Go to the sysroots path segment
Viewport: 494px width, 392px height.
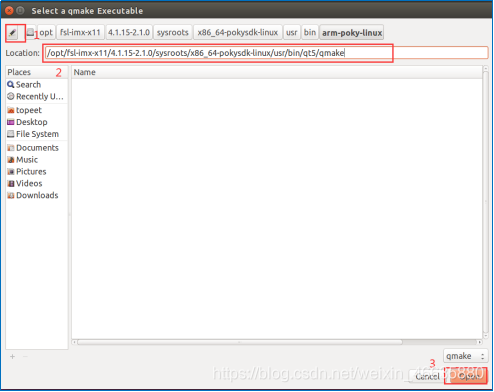tap(173, 33)
